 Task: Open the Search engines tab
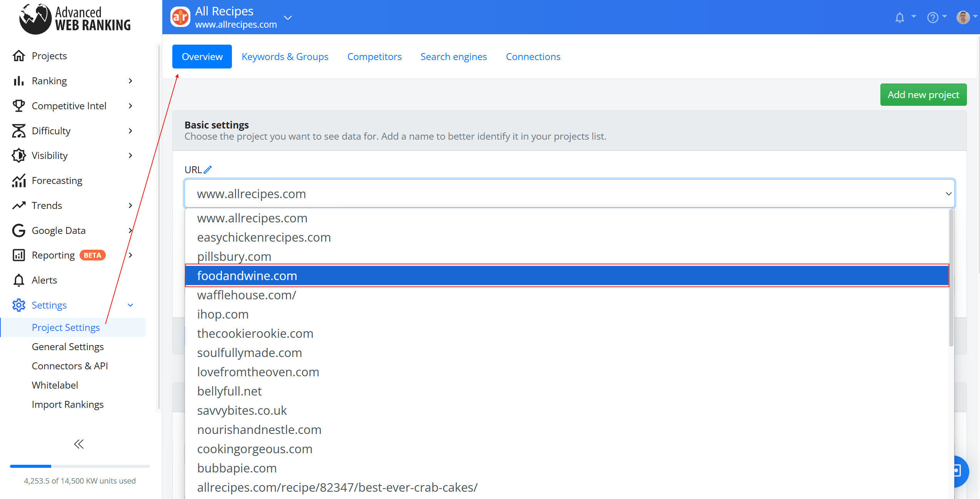pos(453,57)
